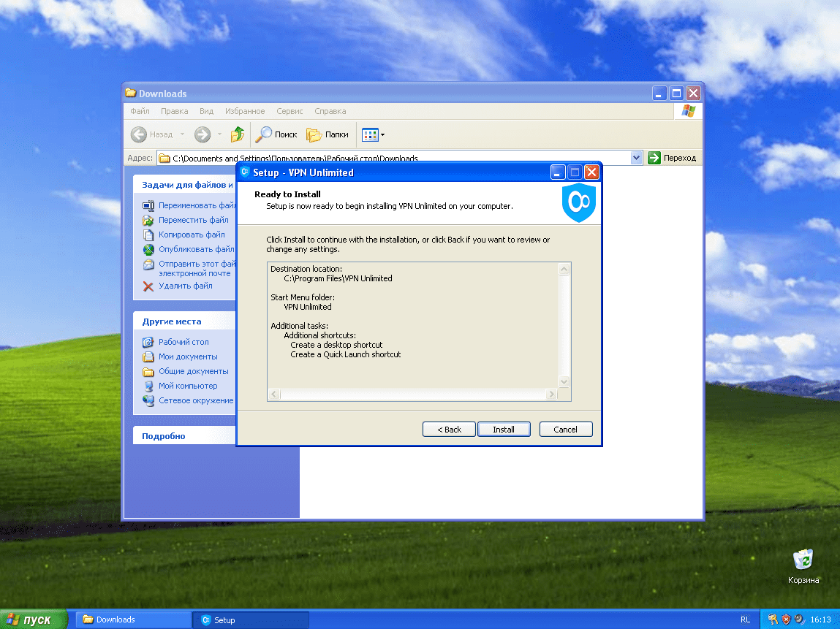Screen dimensions: 840x629
Task: Go up a folder using the up-arrow folder icon
Action: (236, 134)
